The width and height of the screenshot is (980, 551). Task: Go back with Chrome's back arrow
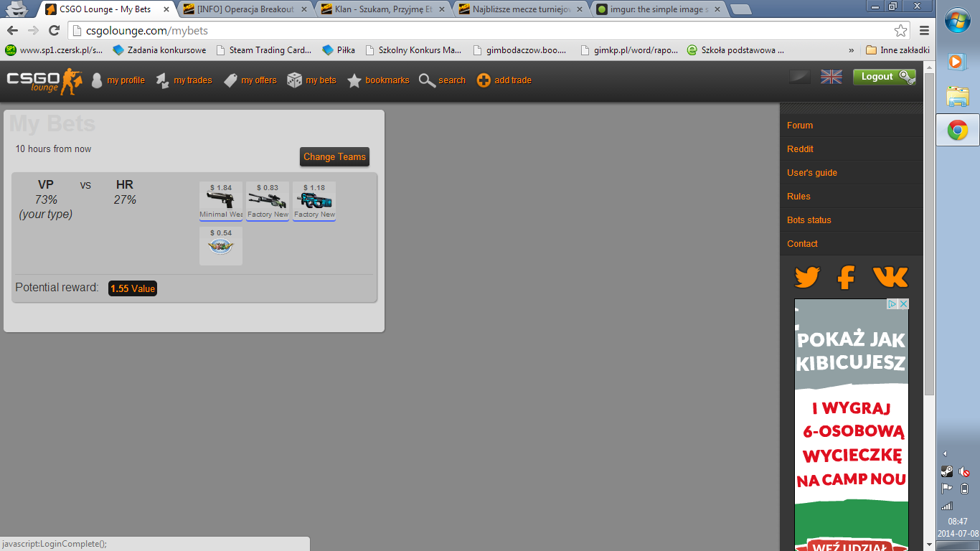click(12, 30)
